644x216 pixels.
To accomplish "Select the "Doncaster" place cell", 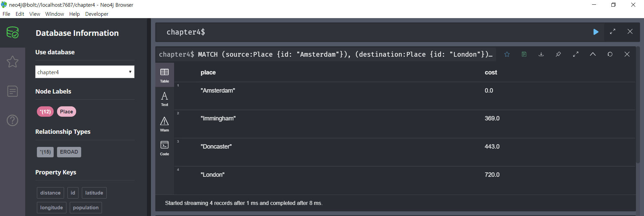I will click(216, 147).
